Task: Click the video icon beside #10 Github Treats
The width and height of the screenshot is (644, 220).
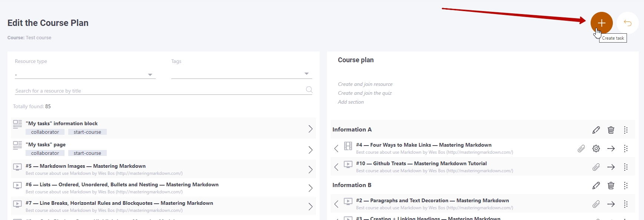Action: (348, 164)
